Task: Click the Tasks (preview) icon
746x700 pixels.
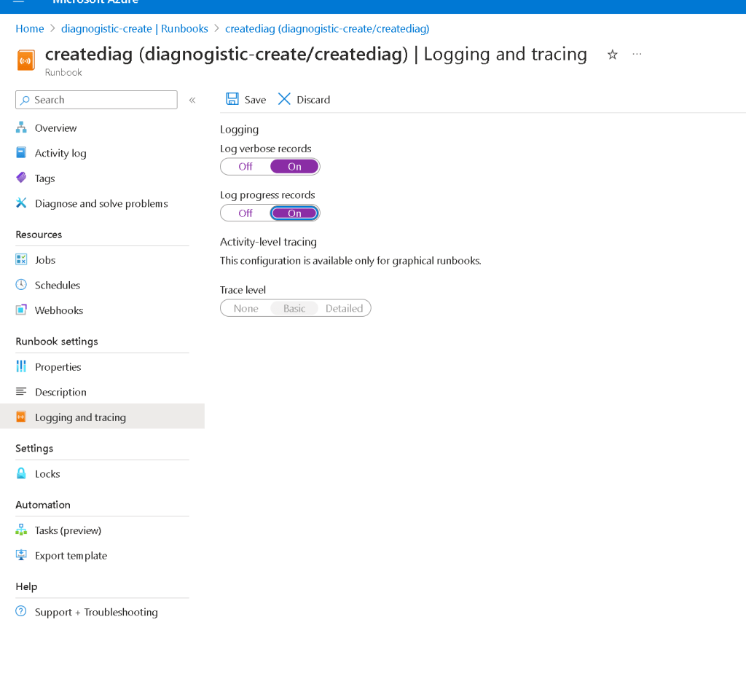Action: [x=21, y=530]
